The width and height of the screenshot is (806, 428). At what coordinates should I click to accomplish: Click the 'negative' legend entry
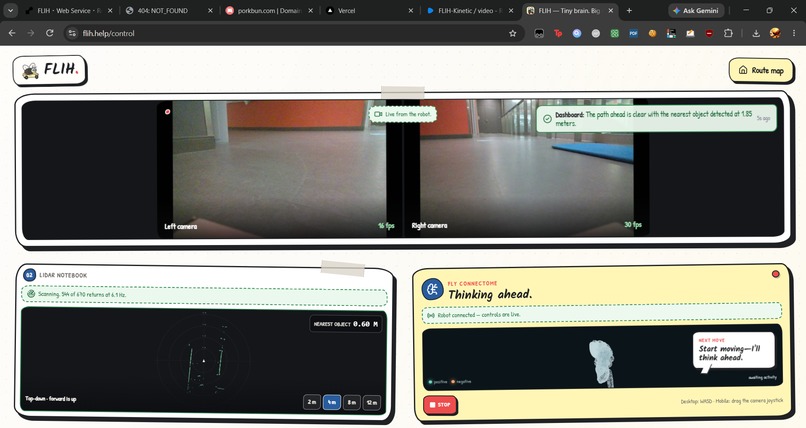[461, 382]
